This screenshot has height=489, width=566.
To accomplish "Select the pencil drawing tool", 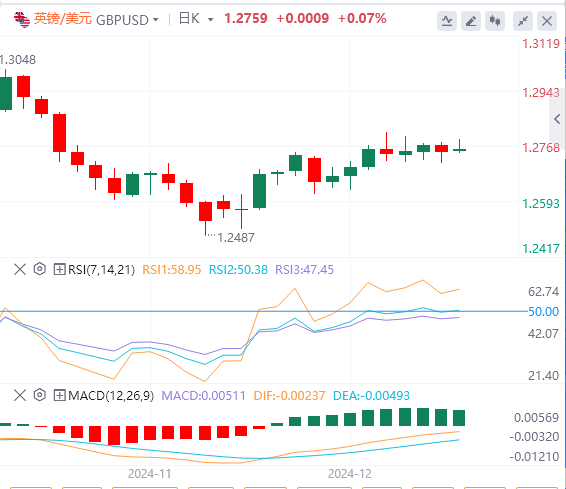I will 471,21.
